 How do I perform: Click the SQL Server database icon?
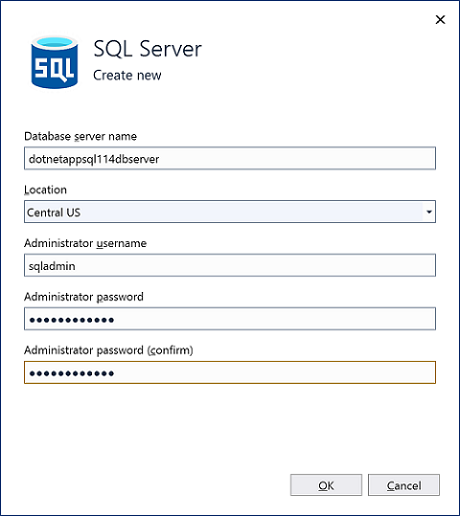click(x=54, y=62)
